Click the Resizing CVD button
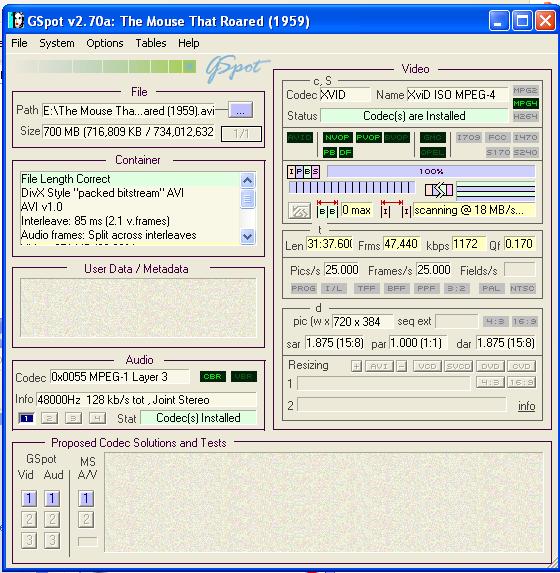This screenshot has height=573, width=560. click(522, 366)
